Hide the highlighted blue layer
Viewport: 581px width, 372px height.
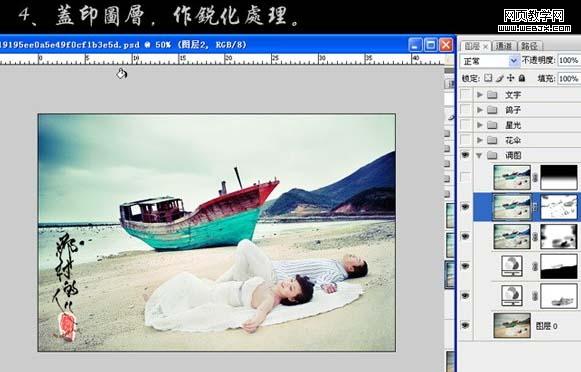[465, 207]
